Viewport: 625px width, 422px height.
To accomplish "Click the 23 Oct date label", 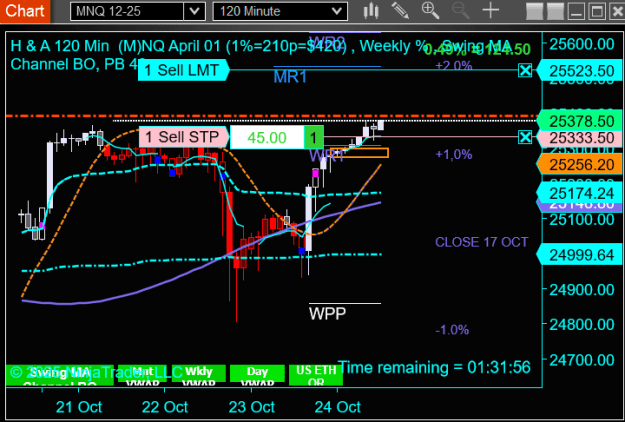I will 252,407.
